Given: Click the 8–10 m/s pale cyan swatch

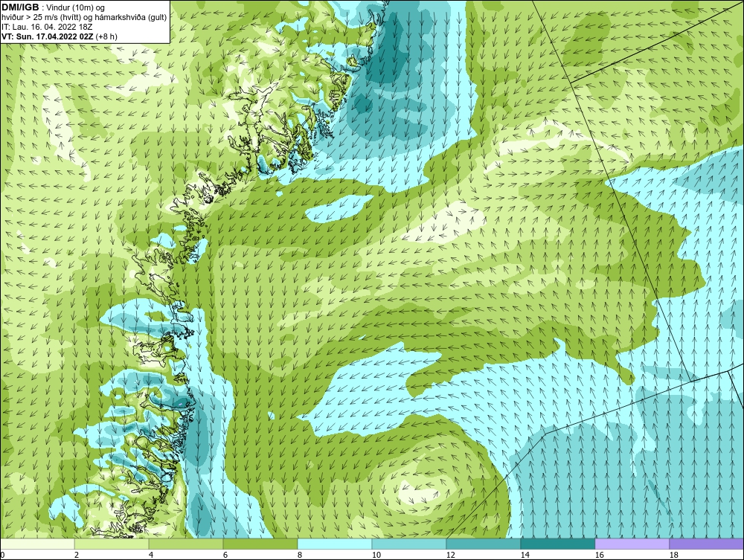Looking at the screenshot, I should [x=335, y=544].
